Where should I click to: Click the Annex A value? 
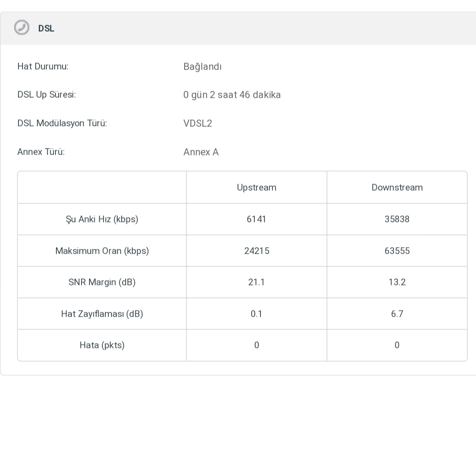(201, 152)
